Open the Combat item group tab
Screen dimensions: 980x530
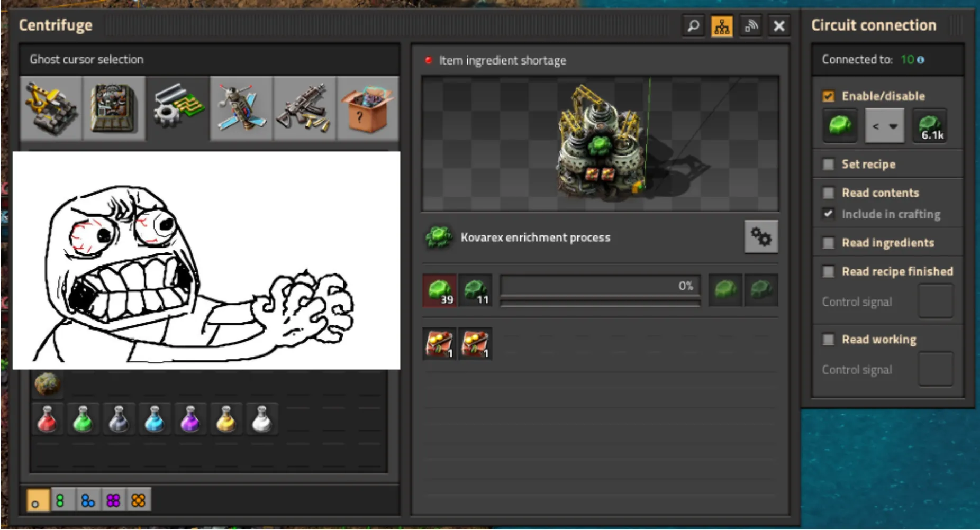tap(305, 108)
